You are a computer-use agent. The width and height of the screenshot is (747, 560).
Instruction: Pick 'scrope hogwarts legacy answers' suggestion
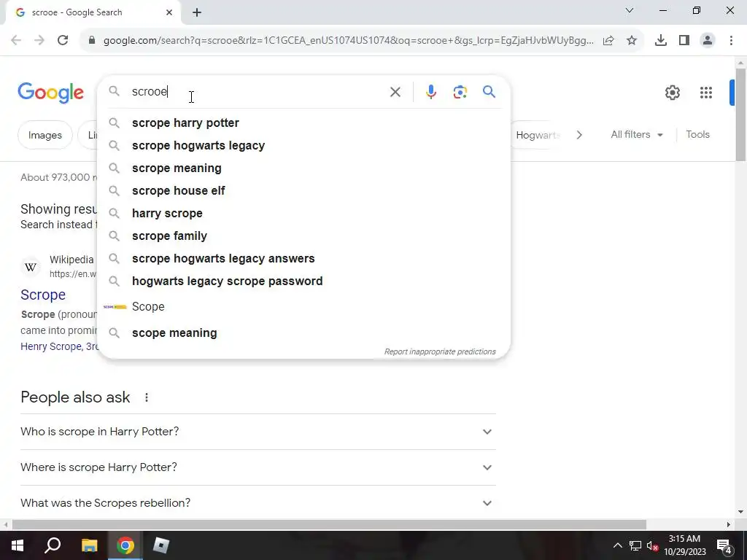(303, 259)
